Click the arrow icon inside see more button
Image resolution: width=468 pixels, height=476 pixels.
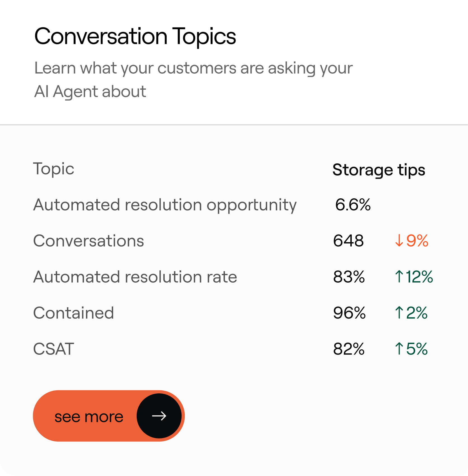pyautogui.click(x=159, y=416)
